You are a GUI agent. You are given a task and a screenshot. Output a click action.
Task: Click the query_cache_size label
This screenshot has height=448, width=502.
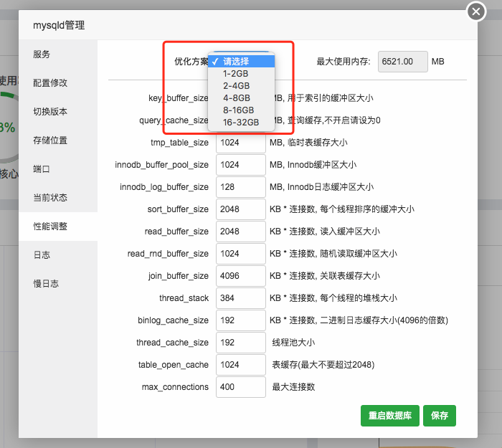point(174,120)
